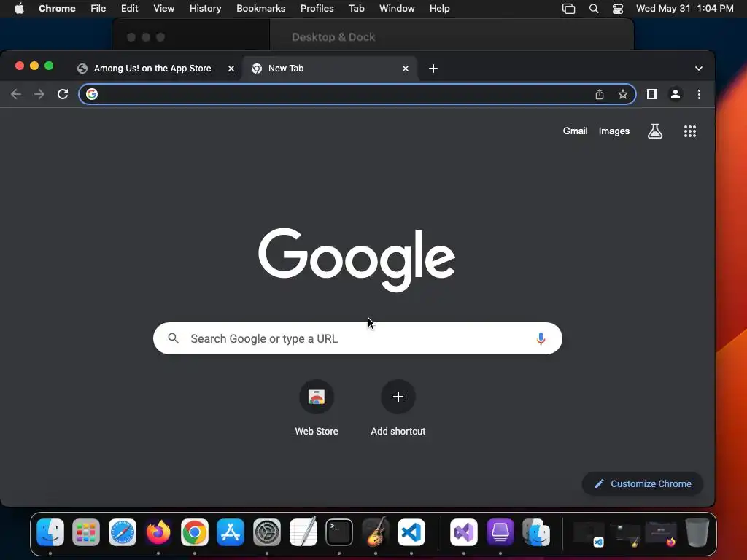Open Spotlight search in the menu bar

(594, 9)
